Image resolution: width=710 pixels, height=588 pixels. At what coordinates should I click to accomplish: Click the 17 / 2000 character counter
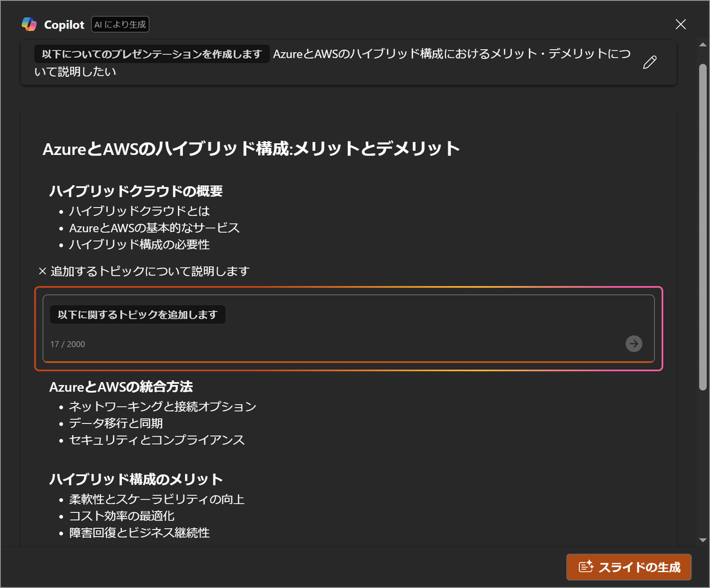click(x=67, y=344)
